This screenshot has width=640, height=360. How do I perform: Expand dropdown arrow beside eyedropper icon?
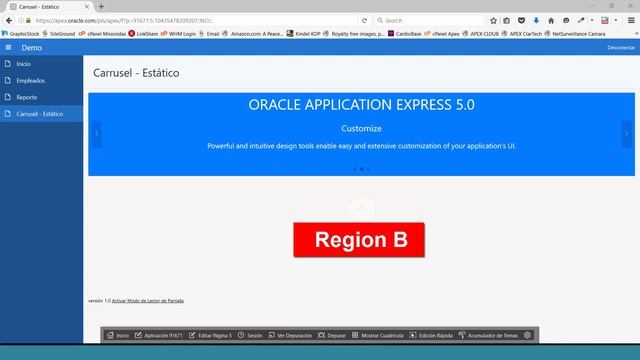coord(592,20)
